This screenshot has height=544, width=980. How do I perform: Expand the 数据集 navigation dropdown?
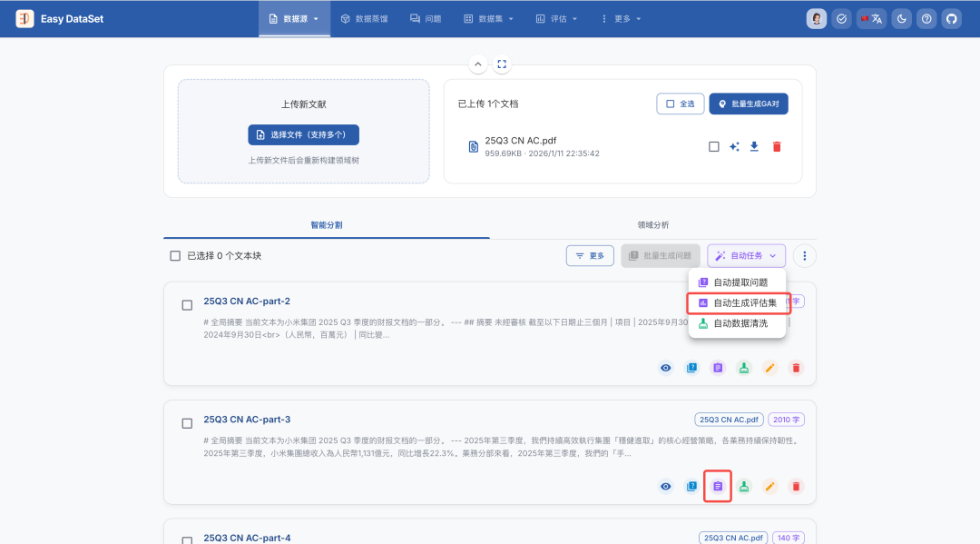[x=489, y=19]
